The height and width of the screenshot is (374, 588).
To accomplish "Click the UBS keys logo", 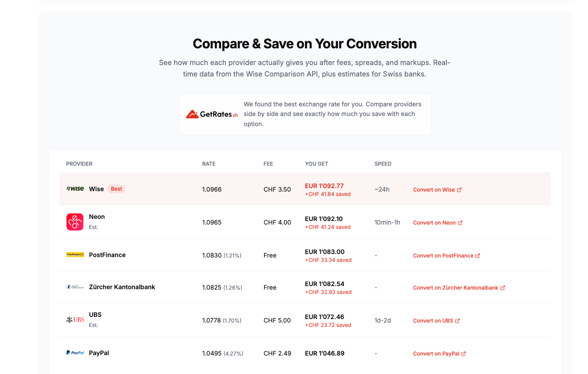I will pyautogui.click(x=75, y=320).
